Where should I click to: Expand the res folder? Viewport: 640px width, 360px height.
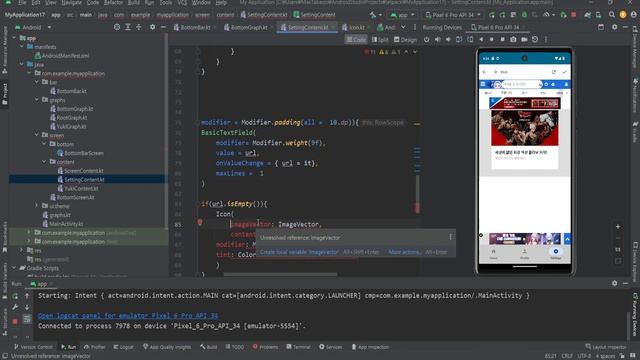[22, 250]
